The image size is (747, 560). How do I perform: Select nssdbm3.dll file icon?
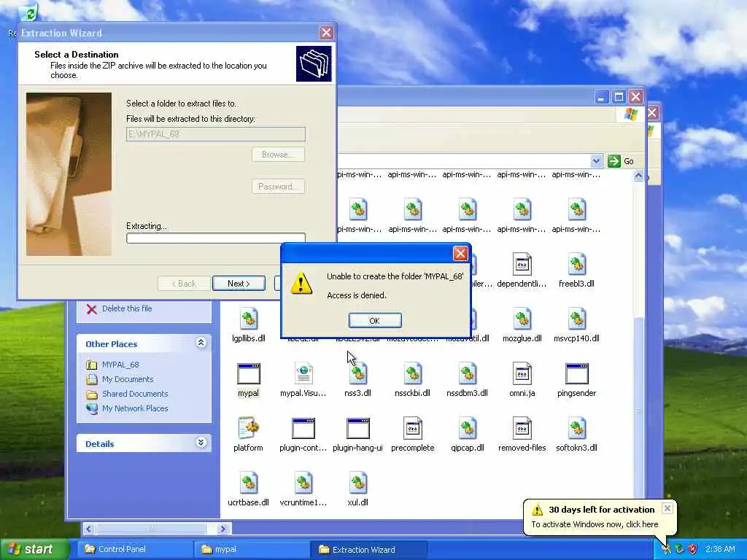pyautogui.click(x=467, y=374)
